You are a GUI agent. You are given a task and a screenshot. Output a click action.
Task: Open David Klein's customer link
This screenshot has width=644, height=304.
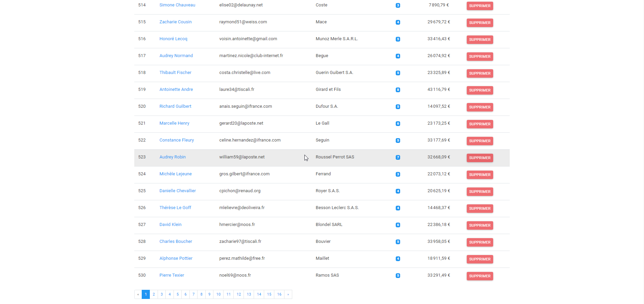(170, 225)
